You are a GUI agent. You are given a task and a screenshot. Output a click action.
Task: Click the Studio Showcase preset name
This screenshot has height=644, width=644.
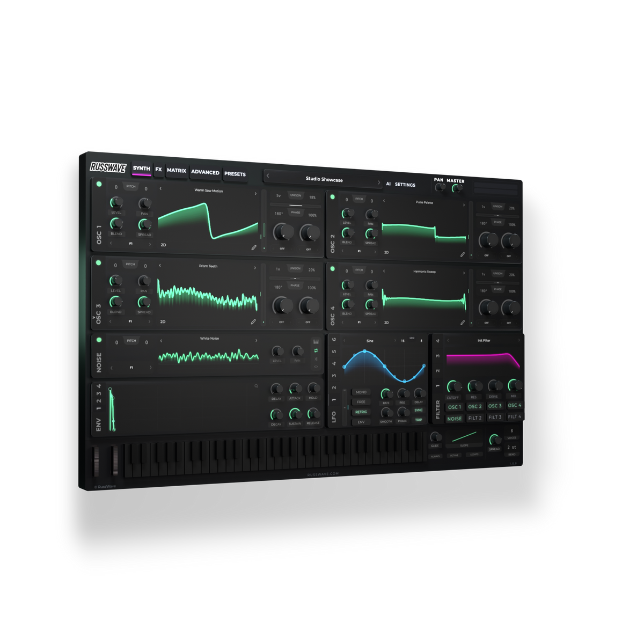point(324,179)
